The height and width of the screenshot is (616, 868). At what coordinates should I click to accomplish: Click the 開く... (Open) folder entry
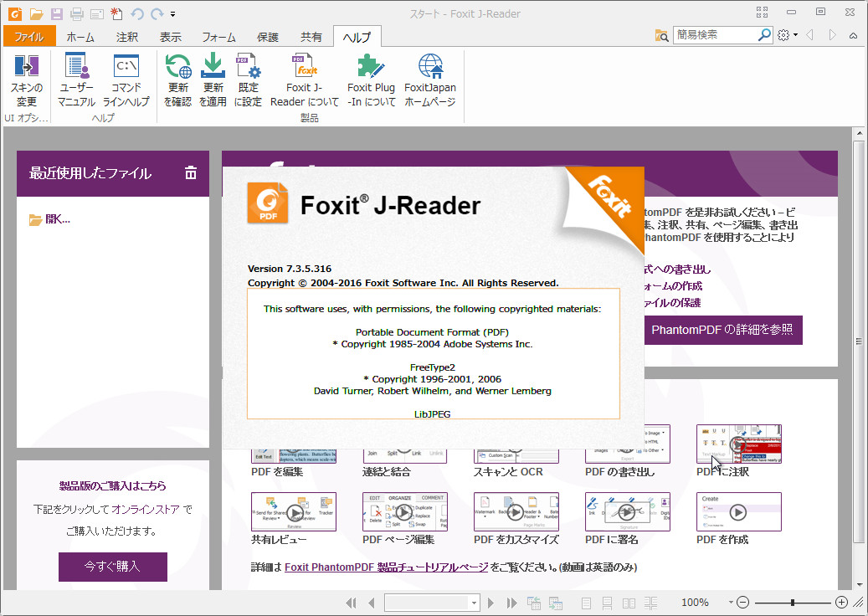[x=50, y=219]
